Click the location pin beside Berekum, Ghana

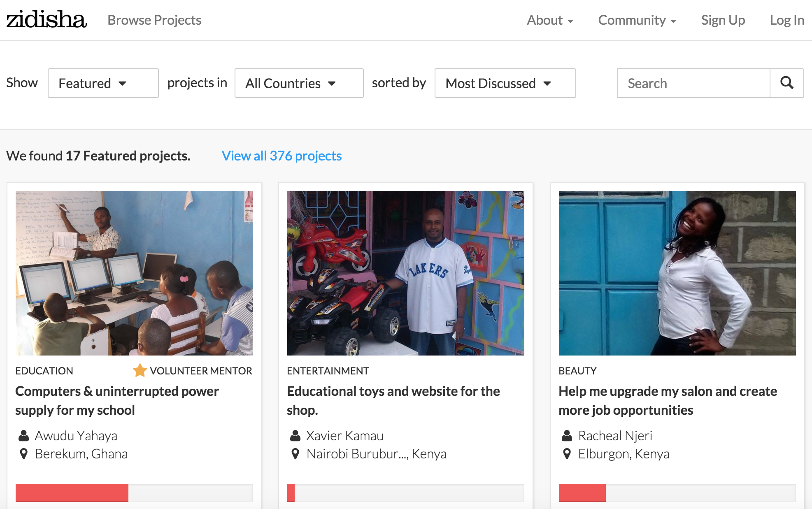click(24, 454)
